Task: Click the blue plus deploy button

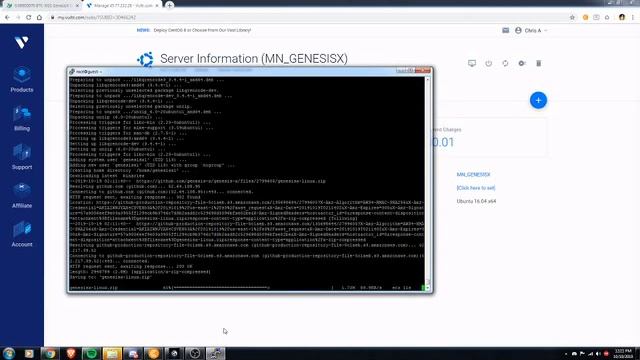Action: coord(538,100)
